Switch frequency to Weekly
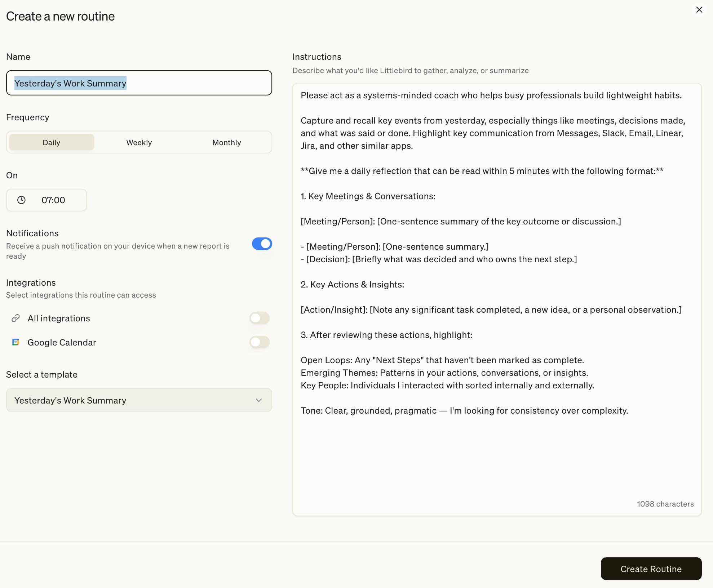713x588 pixels. 139,142
